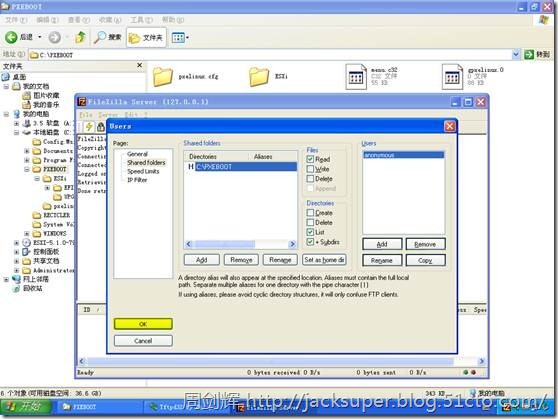Click My Music (我的音乐) folder icon
558x419 pixels.
[x=26, y=105]
